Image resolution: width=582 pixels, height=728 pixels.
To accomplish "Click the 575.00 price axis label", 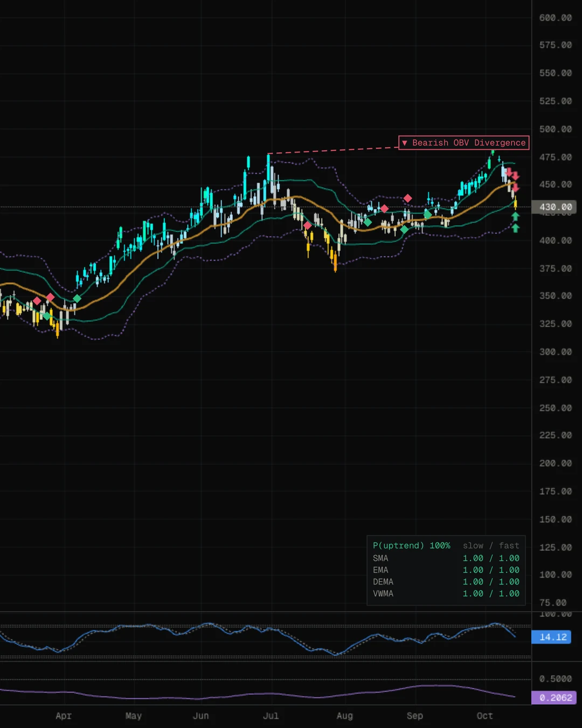I will pos(556,45).
